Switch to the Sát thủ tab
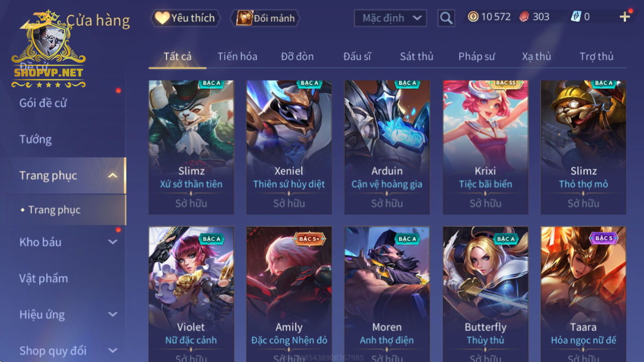The width and height of the screenshot is (644, 362). click(x=416, y=56)
